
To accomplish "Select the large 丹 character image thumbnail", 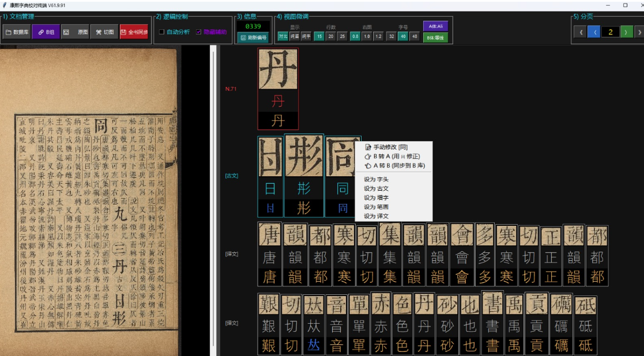I will (x=278, y=69).
